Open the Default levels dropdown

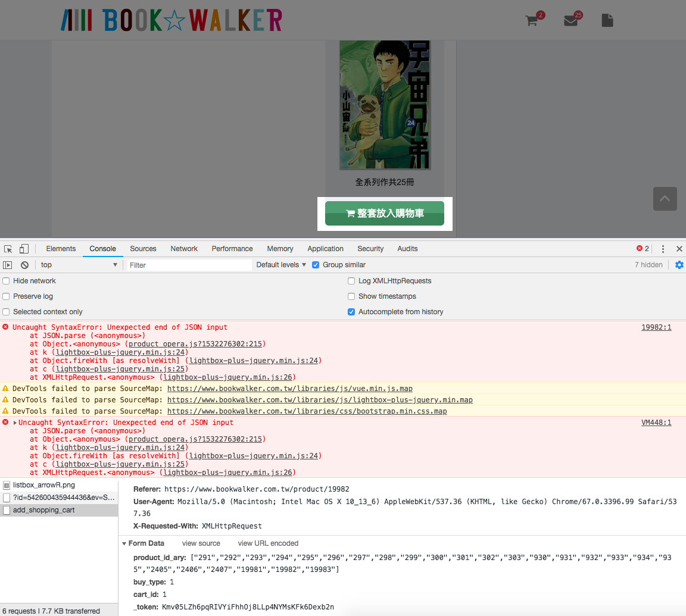tap(281, 265)
